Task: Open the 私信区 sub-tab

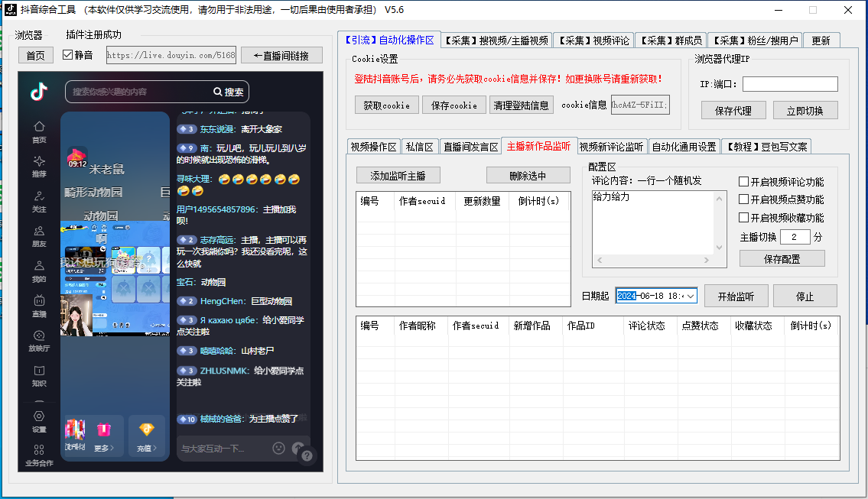Action: pos(419,147)
